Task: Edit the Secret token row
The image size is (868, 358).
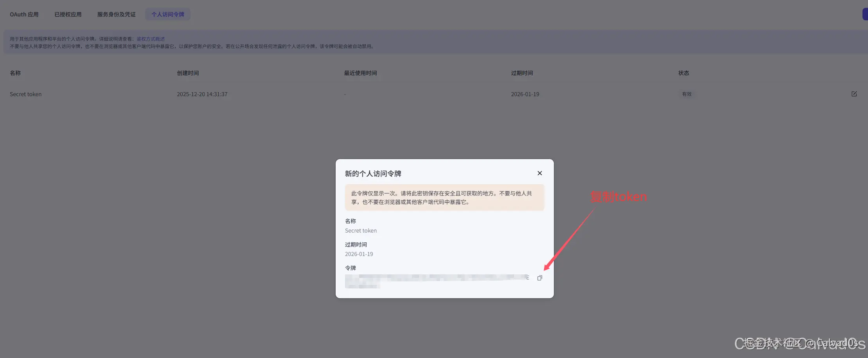Action: [x=854, y=94]
